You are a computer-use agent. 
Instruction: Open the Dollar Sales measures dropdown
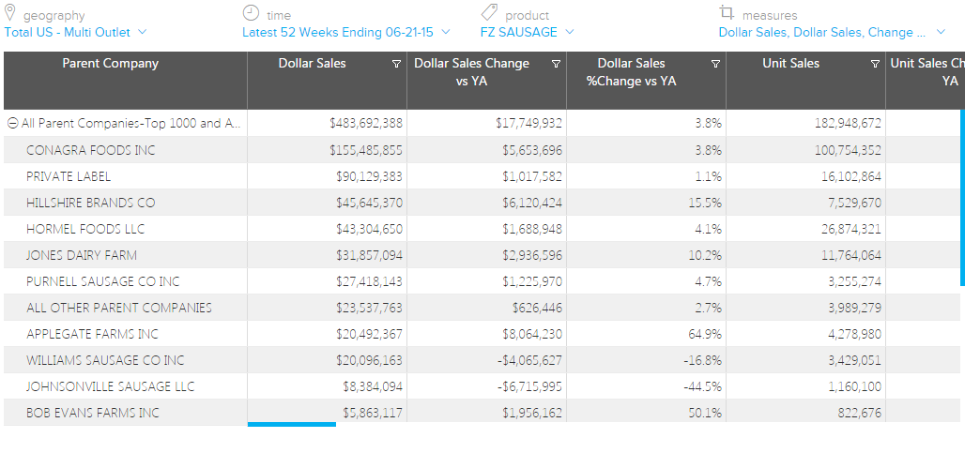pos(831,32)
